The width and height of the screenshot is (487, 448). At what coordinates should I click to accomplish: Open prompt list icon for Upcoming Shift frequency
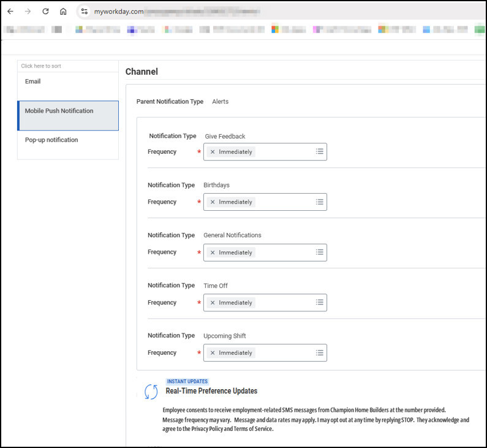pos(320,352)
